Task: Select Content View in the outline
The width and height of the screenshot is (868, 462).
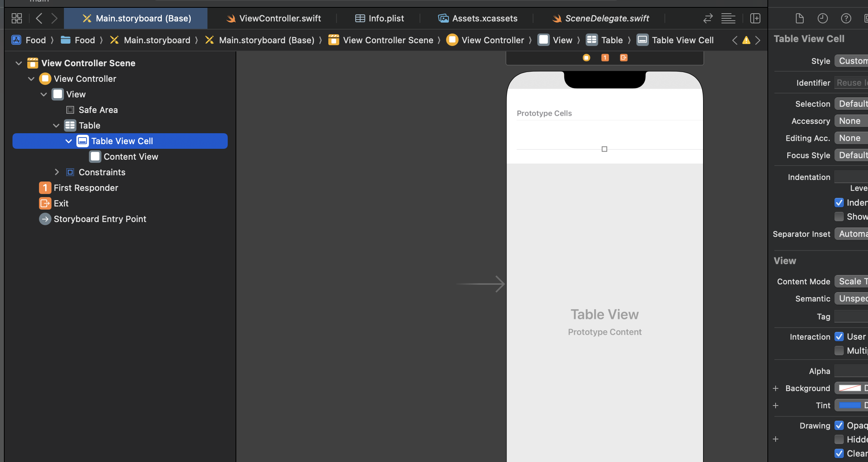Action: point(124,157)
